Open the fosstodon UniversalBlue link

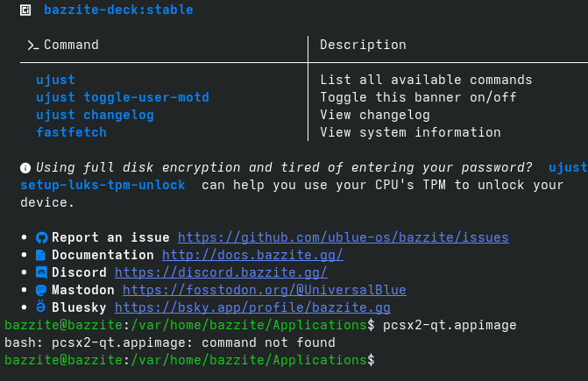click(x=264, y=290)
